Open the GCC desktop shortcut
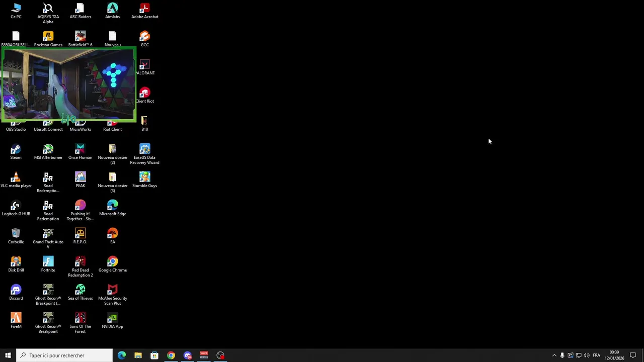 click(x=144, y=39)
